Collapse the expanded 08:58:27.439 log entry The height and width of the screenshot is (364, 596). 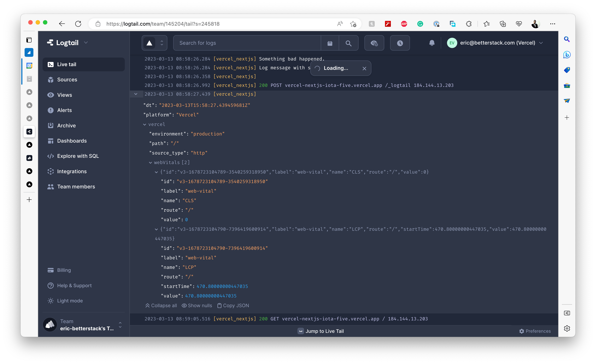point(136,94)
